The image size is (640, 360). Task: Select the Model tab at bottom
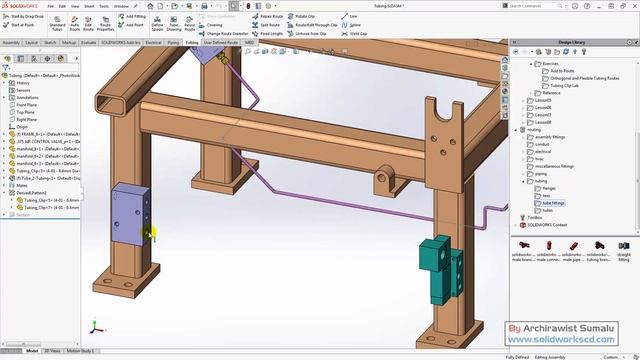pyautogui.click(x=32, y=351)
